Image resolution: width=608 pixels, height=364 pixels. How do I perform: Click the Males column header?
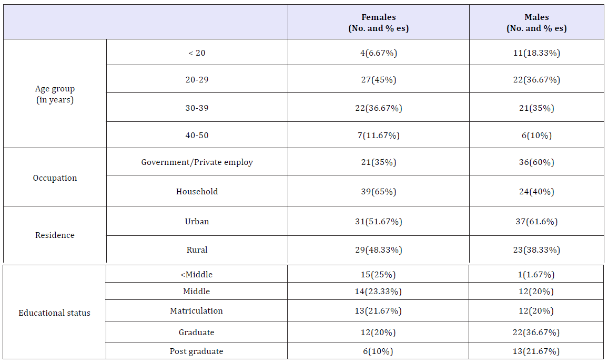point(536,23)
